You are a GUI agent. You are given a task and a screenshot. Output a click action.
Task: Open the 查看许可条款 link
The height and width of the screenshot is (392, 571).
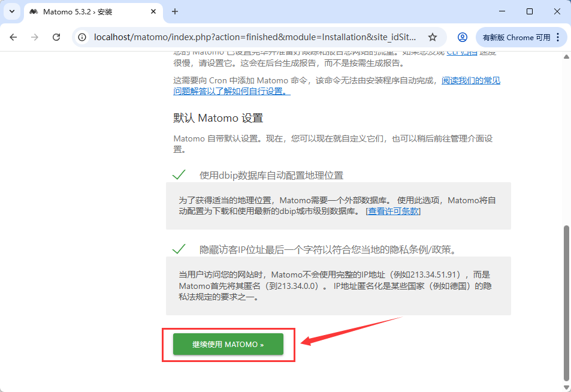point(393,212)
